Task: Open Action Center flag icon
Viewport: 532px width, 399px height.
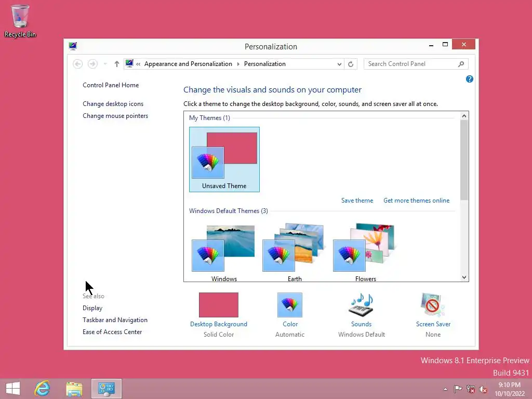Action: tap(458, 389)
